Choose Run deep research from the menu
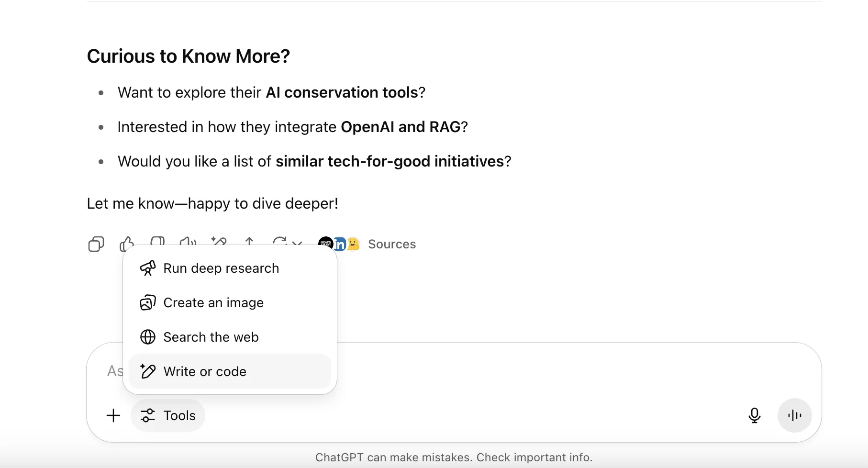This screenshot has width=868, height=468. pyautogui.click(x=230, y=268)
